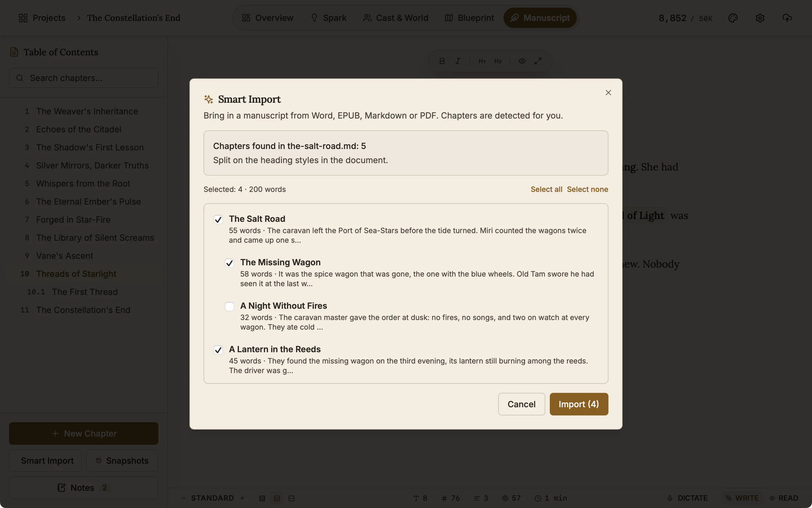Viewport: 812px width, 508px height.
Task: Uncheck The Missing Wagon chapter
Action: (x=230, y=263)
